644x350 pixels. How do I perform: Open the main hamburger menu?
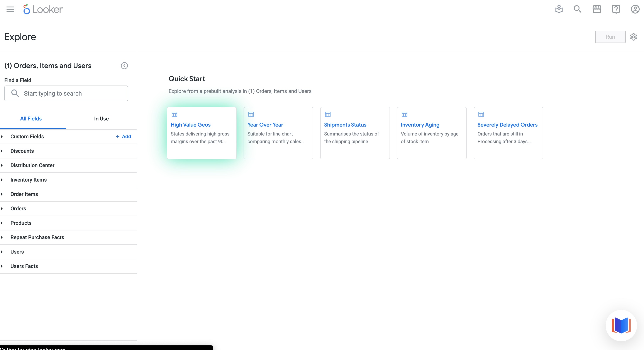point(10,9)
